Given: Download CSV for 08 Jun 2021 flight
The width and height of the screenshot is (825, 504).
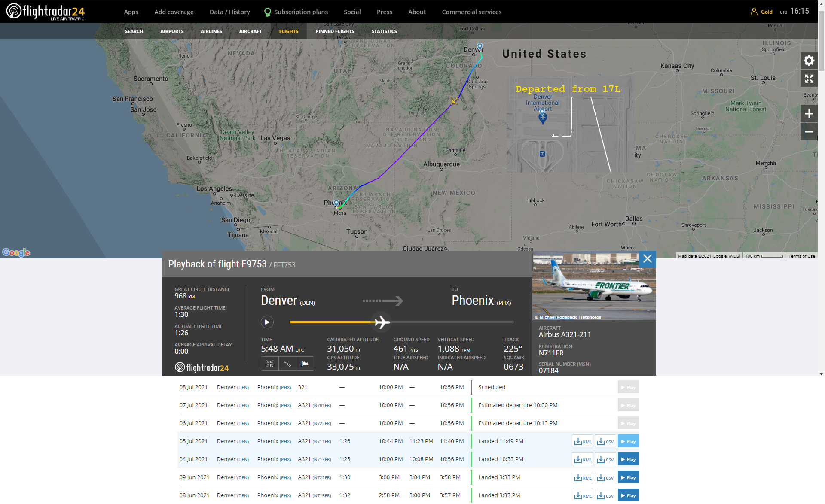Looking at the screenshot, I should click(605, 495).
